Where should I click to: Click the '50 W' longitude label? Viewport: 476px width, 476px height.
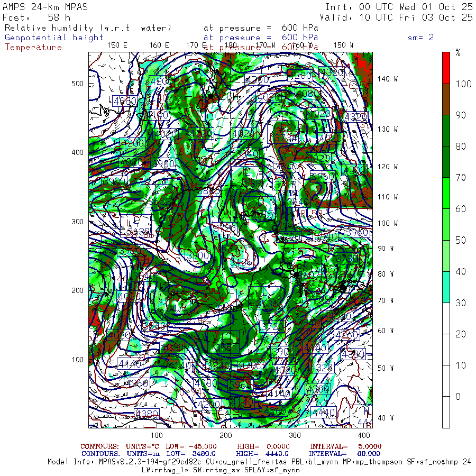[386, 368]
